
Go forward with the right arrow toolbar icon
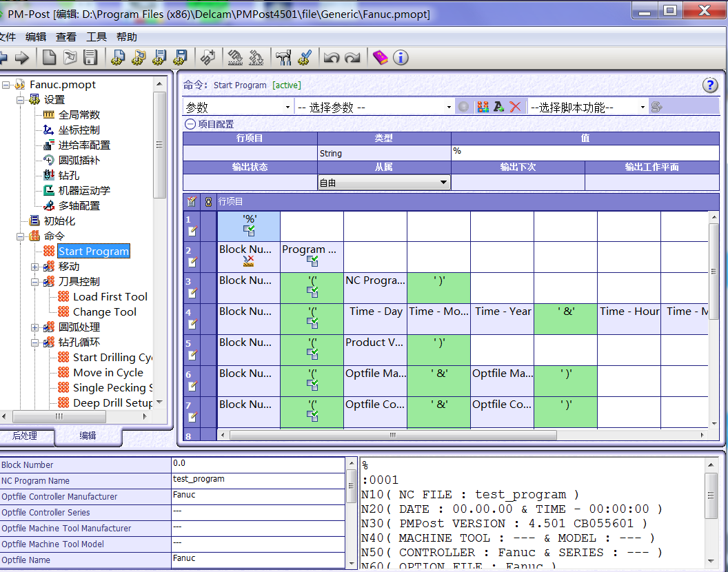point(22,58)
